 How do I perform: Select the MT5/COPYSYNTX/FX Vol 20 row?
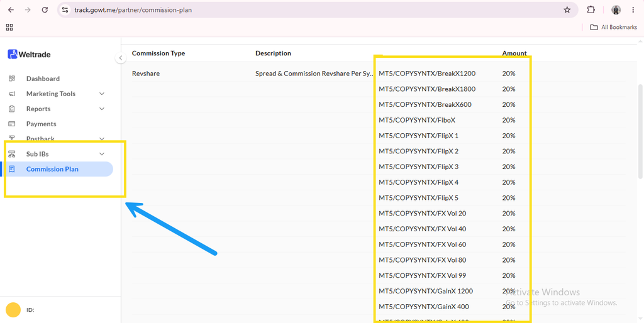(422, 214)
